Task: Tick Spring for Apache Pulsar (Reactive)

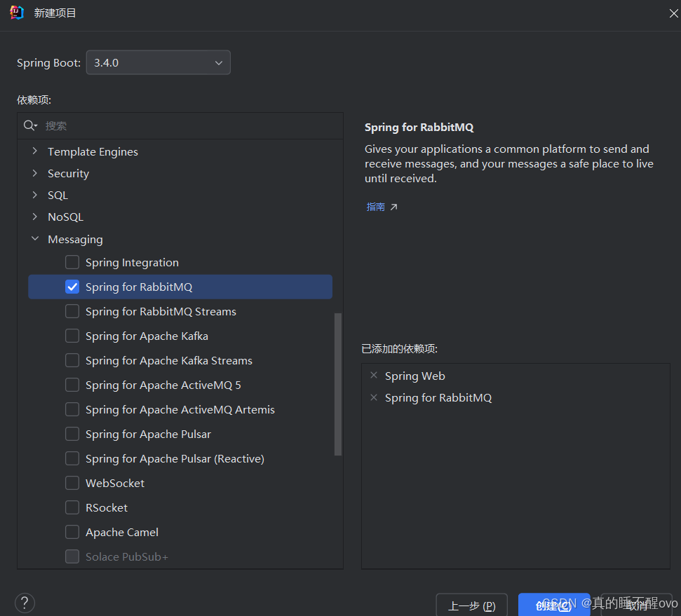Action: [72, 458]
